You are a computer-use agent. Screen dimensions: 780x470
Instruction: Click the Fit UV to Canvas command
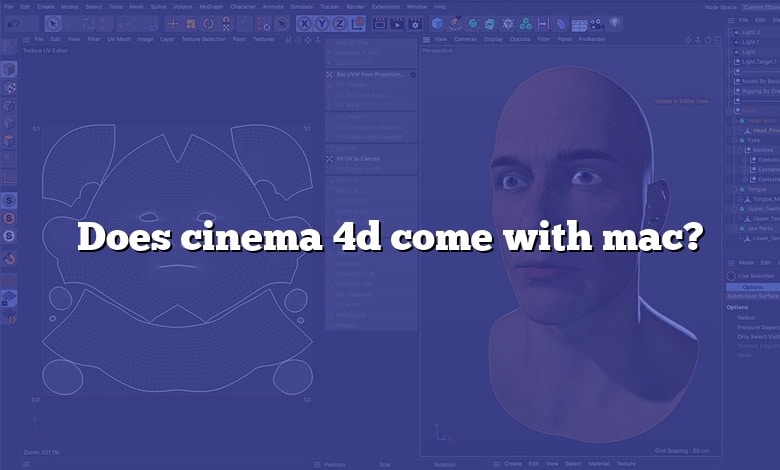coord(358,159)
